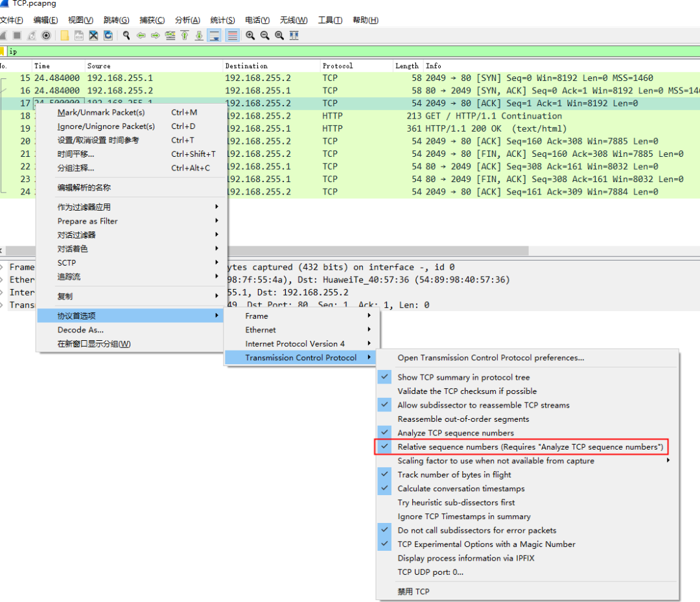Reset packet text to normal size
The width and height of the screenshot is (700, 602).
click(x=279, y=35)
